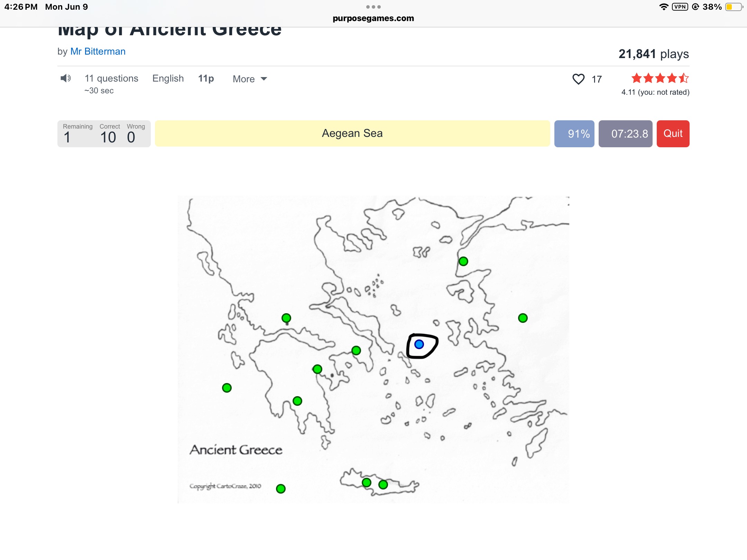Expand the More dropdown menu
Viewport: 747px width, 560px height.
250,79
